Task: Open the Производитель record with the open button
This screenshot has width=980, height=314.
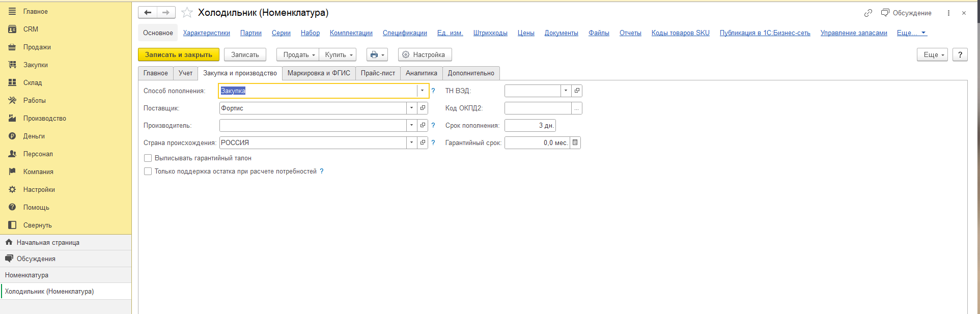Action: pyautogui.click(x=423, y=125)
